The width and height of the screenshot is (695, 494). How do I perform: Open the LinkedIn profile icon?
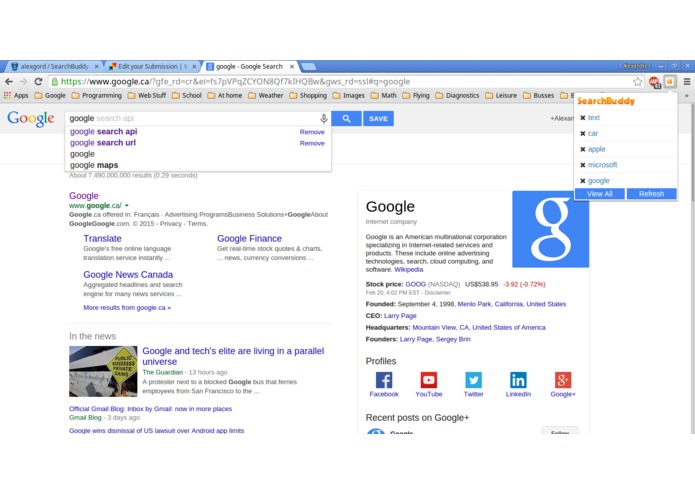pyautogui.click(x=518, y=380)
